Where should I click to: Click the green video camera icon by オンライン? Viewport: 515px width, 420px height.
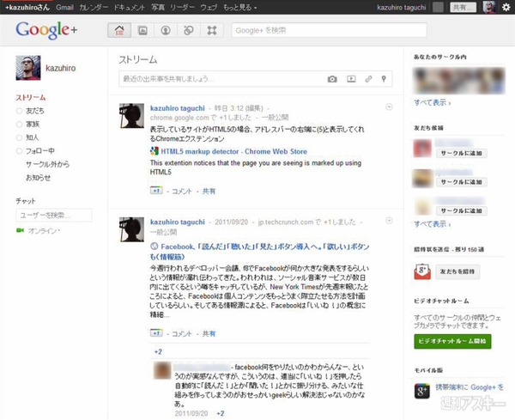(20, 230)
